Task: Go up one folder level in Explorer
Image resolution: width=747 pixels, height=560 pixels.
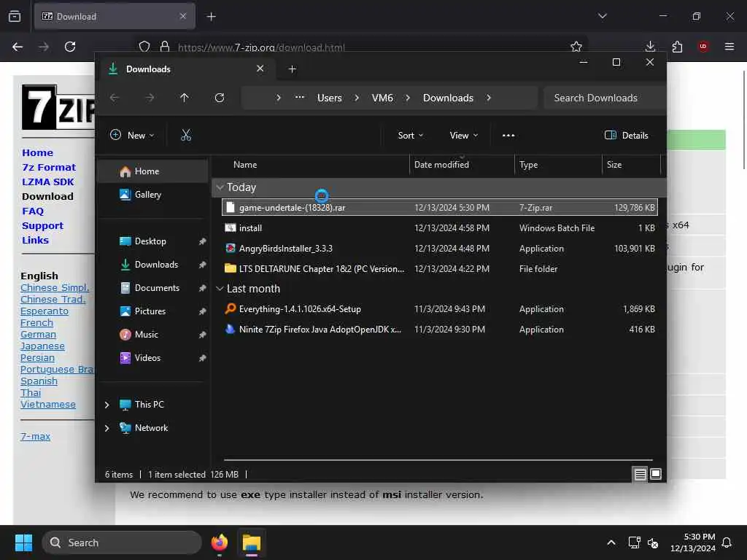Action: coord(185,98)
